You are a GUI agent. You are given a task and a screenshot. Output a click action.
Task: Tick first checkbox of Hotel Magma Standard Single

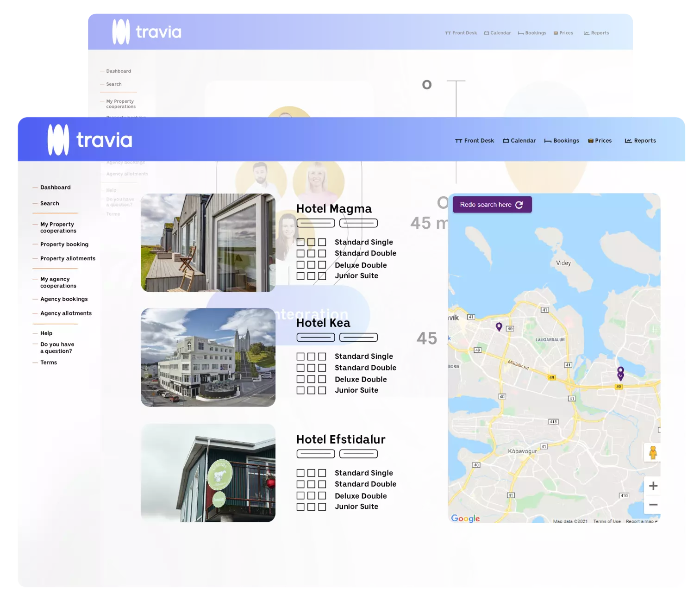click(x=300, y=242)
